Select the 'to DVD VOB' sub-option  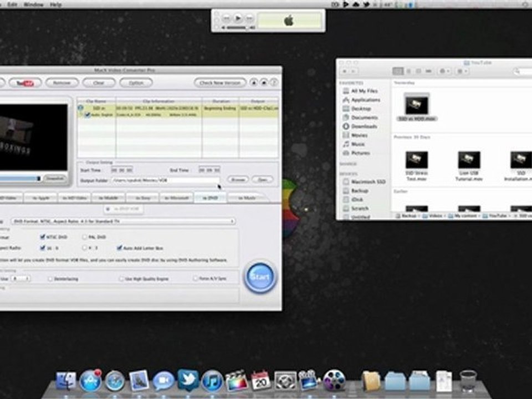(123, 209)
